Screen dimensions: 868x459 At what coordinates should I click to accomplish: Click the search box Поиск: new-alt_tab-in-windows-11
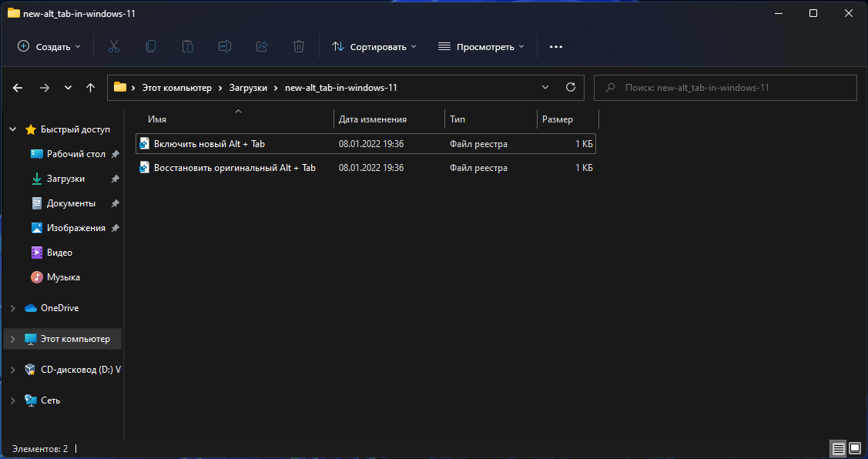tap(726, 88)
